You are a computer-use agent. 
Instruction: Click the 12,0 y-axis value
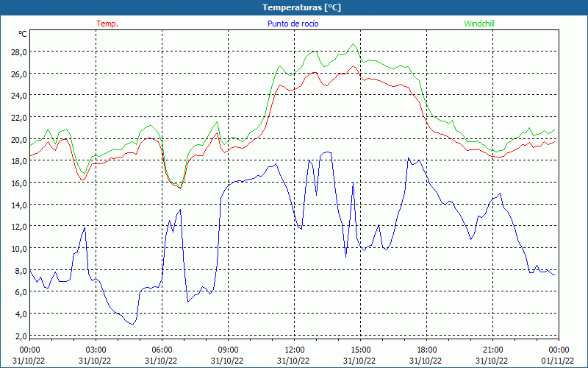coord(18,227)
